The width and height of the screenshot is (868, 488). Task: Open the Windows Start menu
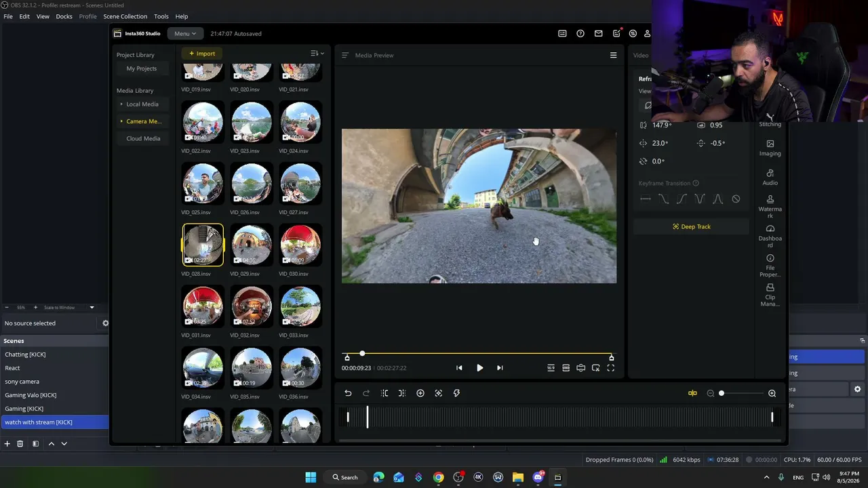(311, 477)
